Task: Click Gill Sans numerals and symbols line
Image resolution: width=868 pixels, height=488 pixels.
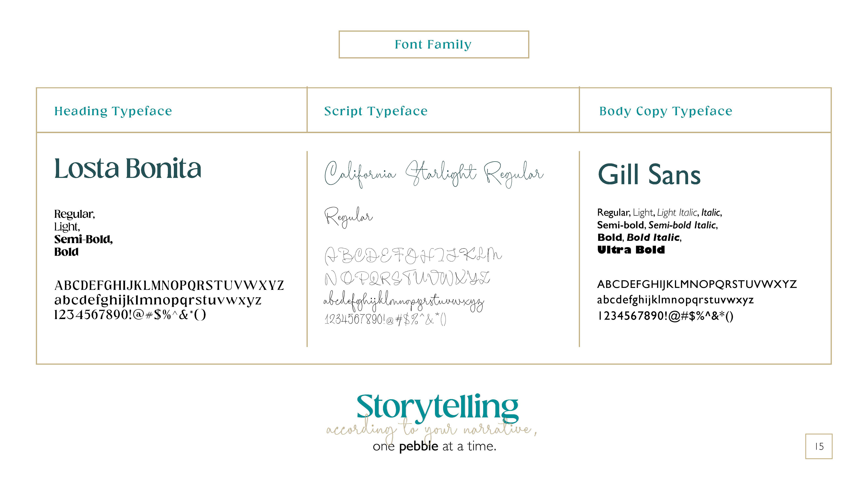Action: 665,316
